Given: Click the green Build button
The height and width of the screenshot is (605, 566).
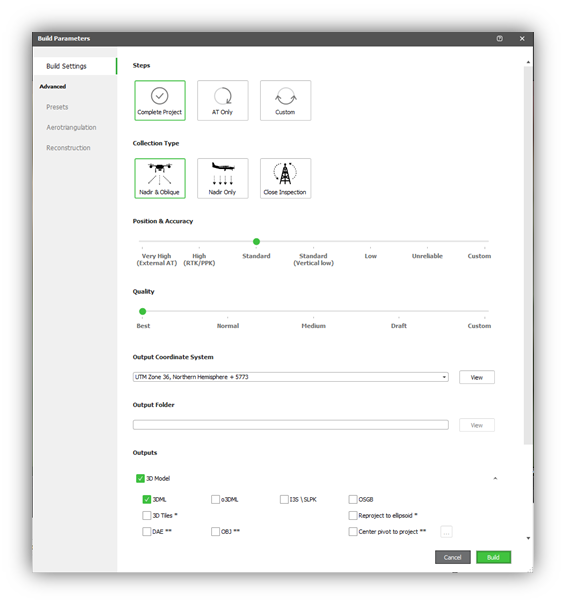Looking at the screenshot, I should [493, 557].
